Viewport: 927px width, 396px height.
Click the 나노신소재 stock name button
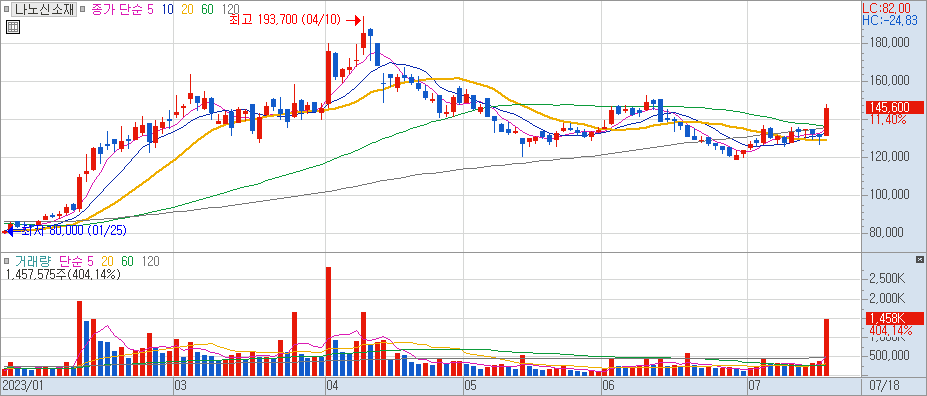pos(44,10)
